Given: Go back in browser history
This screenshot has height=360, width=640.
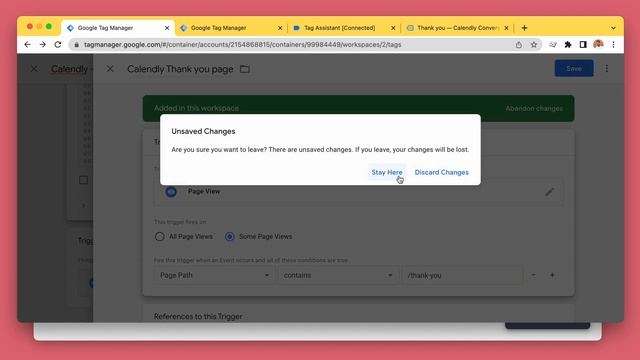Looking at the screenshot, I should point(27,44).
